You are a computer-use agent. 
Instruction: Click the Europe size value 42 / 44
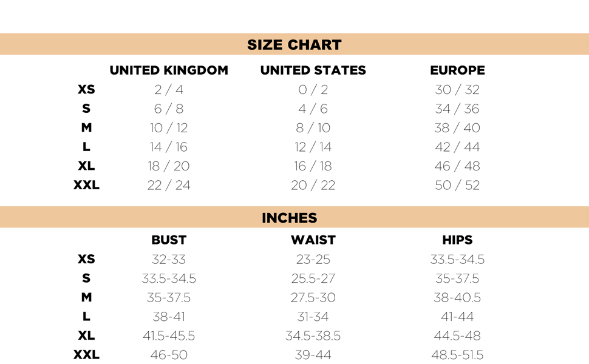[x=457, y=147]
